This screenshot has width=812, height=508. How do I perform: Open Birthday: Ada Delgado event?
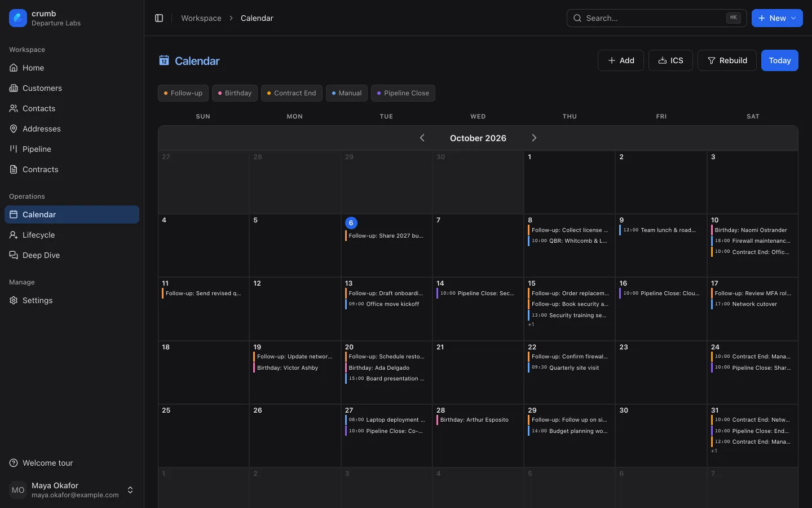[x=386, y=368]
